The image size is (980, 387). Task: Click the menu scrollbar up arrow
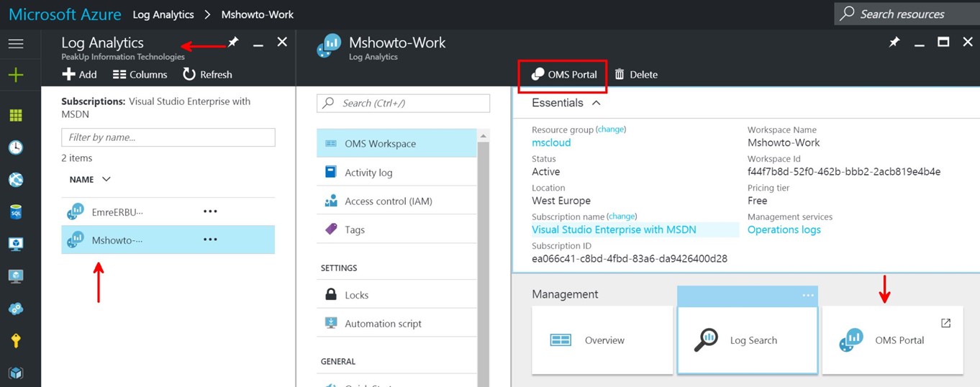point(484,136)
